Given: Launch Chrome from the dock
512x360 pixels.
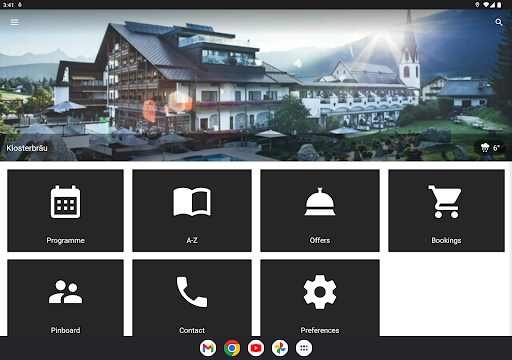Looking at the screenshot, I should pyautogui.click(x=232, y=348).
